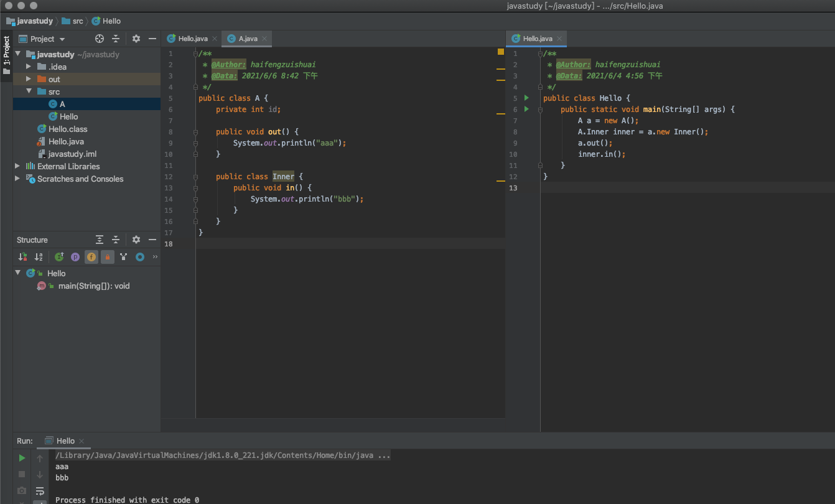Toggle Show non-public members lock icon
The width and height of the screenshot is (835, 504).
[108, 256]
